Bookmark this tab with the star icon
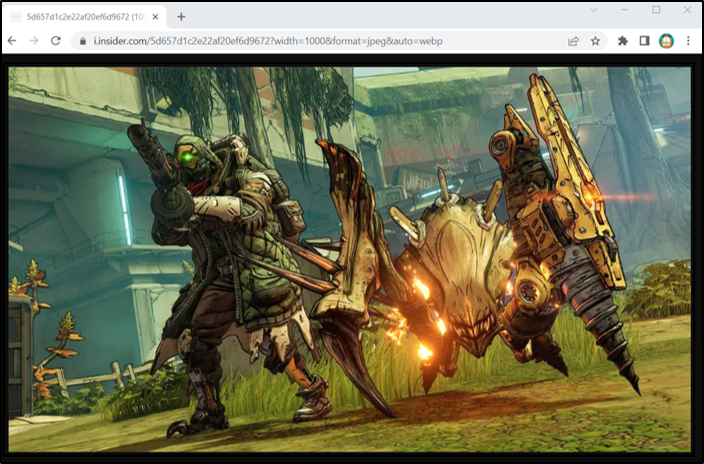This screenshot has height=464, width=704. pyautogui.click(x=595, y=41)
